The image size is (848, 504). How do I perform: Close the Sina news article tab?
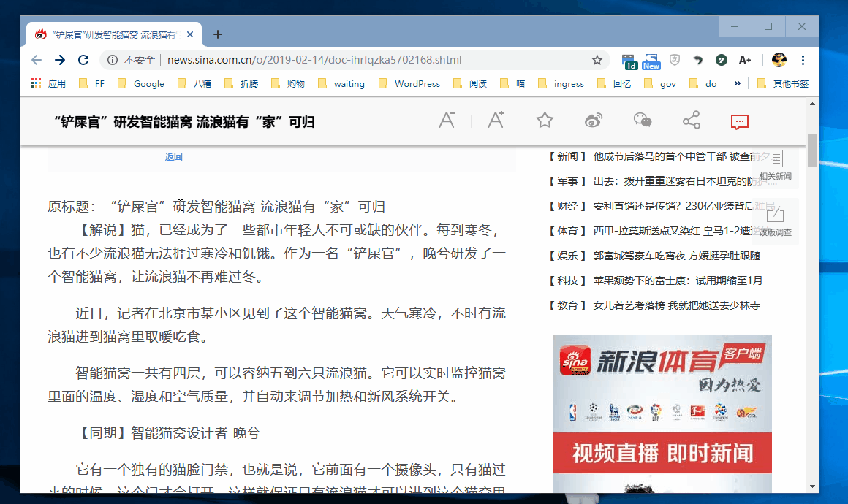(190, 34)
